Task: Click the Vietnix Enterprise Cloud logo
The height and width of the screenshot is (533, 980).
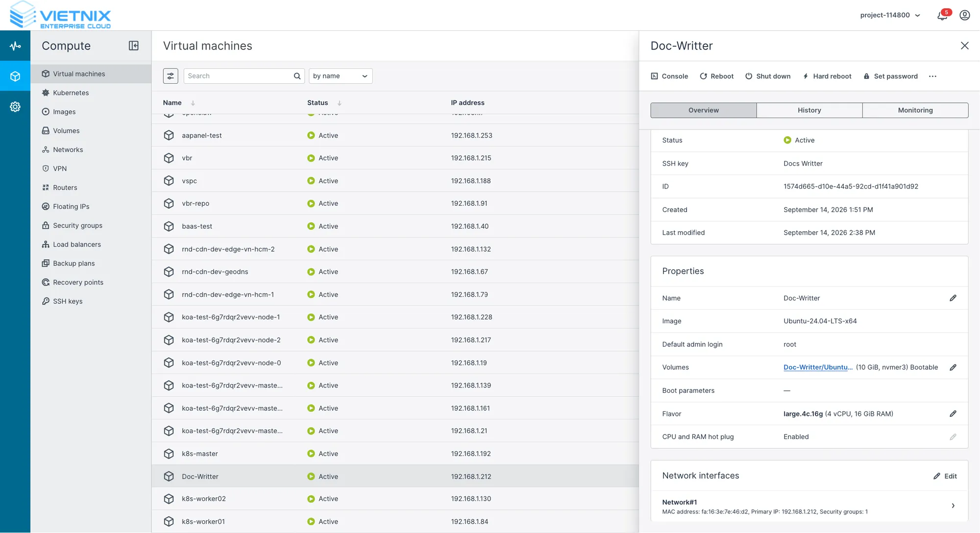Action: click(x=61, y=15)
